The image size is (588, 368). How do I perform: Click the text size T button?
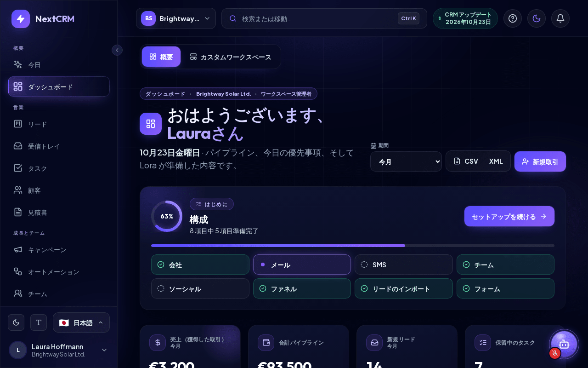click(x=39, y=322)
